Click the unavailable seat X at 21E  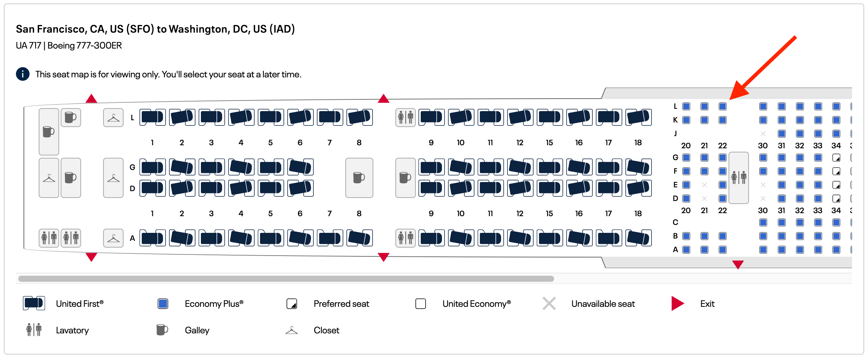point(704,185)
